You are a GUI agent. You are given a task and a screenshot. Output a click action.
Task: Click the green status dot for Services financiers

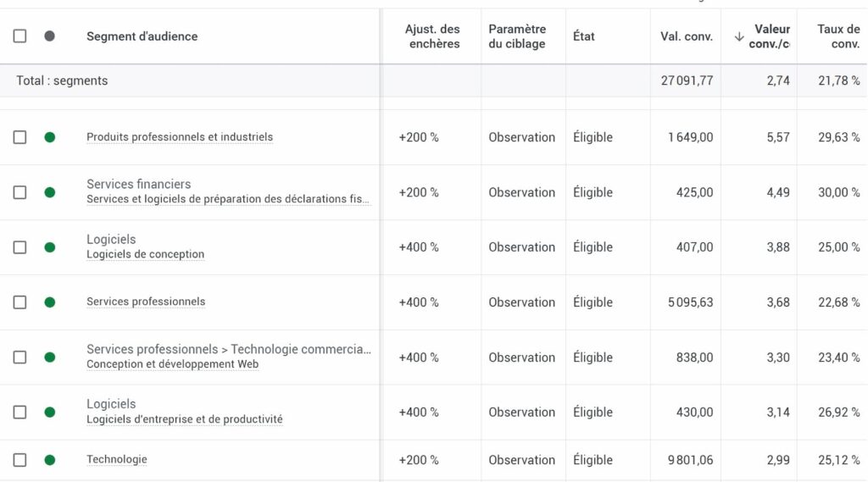click(50, 192)
